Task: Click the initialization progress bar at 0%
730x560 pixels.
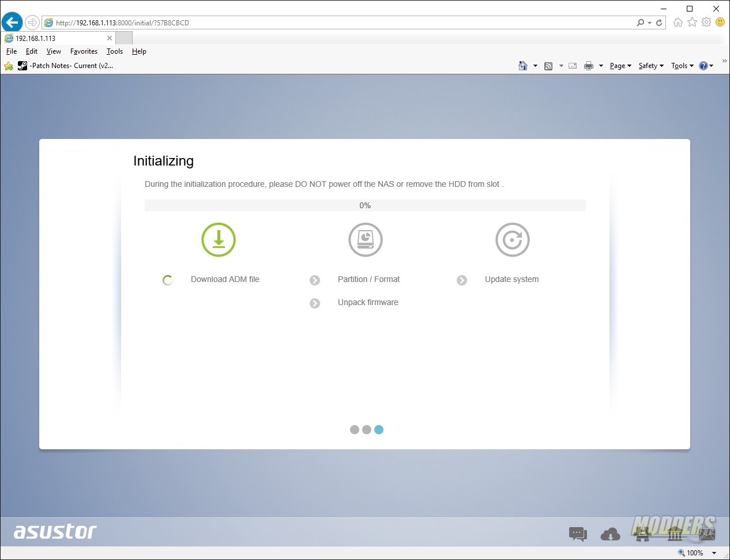Action: click(x=365, y=205)
